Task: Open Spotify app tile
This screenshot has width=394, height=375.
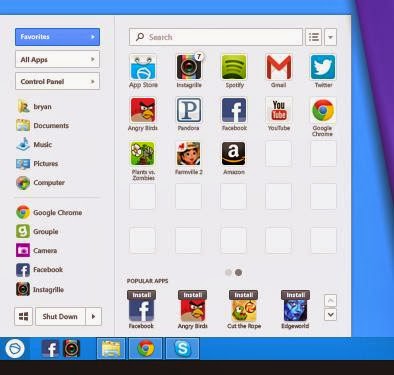Action: pyautogui.click(x=234, y=67)
